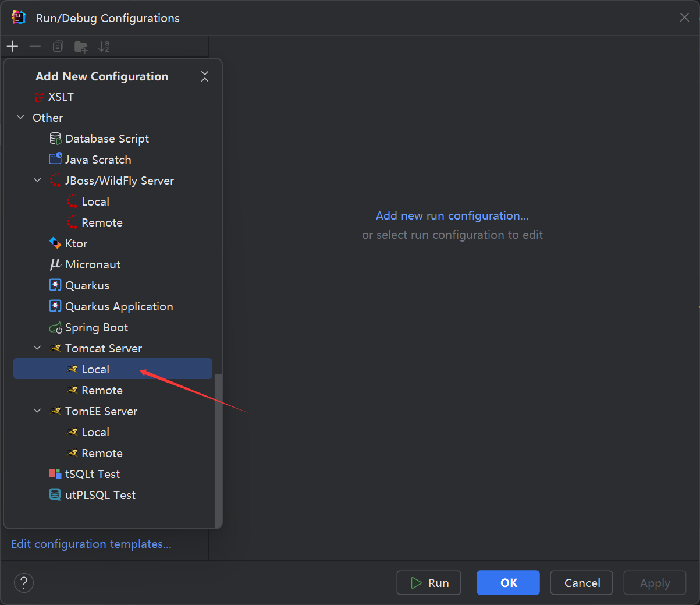Click the Database Script icon
The image size is (700, 605).
click(x=55, y=139)
